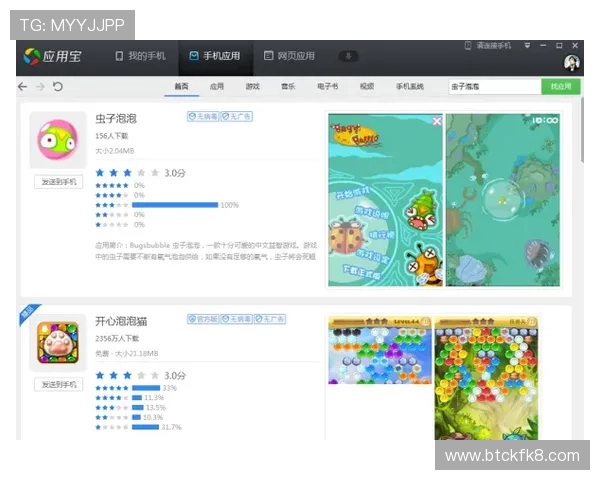Click the 官方版 badge for 开心泡泡猫

pos(203,319)
